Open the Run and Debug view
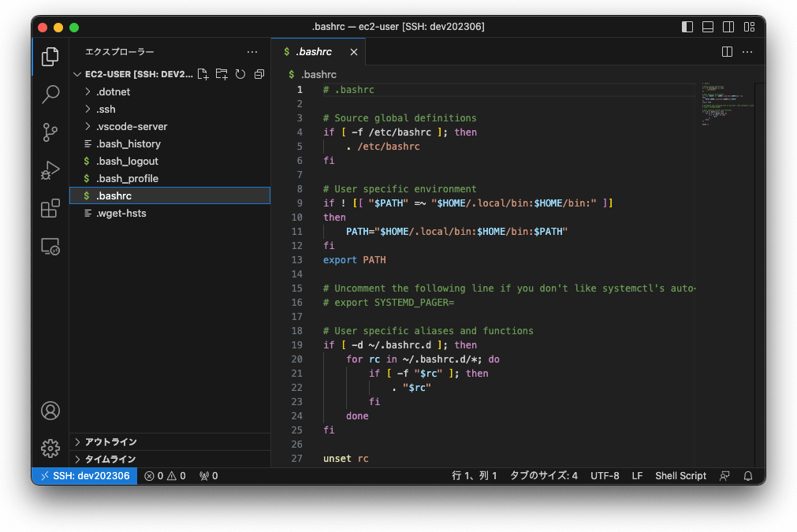This screenshot has height=532, width=797. [50, 170]
